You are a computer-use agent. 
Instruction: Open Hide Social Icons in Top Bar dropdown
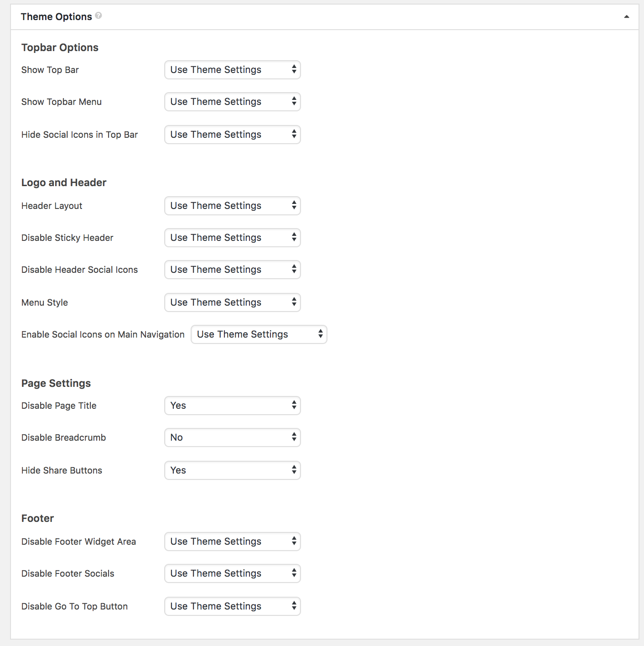point(233,135)
